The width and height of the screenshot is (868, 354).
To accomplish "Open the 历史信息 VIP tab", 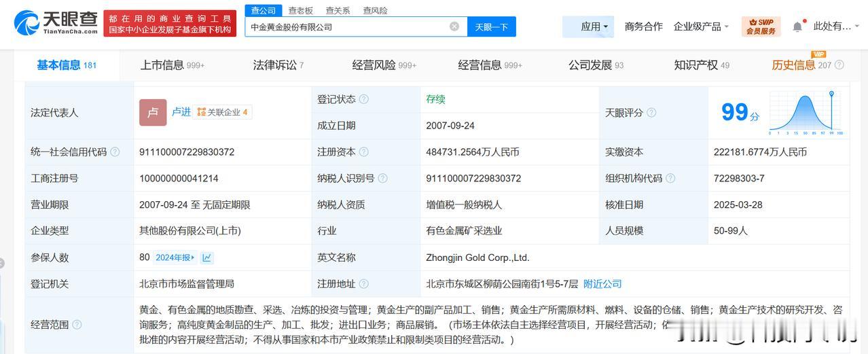I will click(801, 65).
